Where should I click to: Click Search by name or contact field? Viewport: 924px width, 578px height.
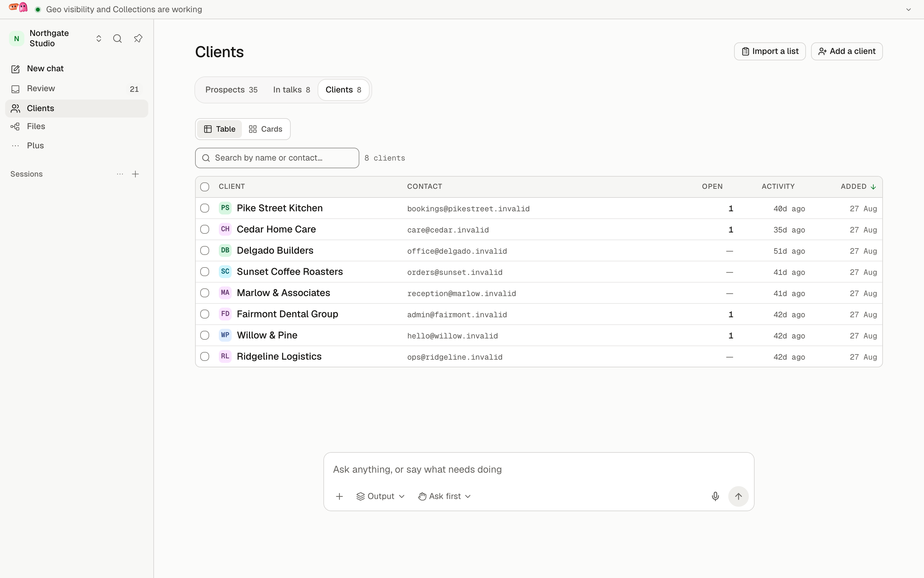277,158
